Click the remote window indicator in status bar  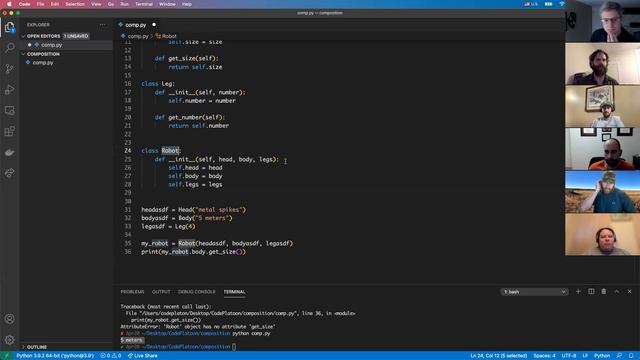pos(6,356)
